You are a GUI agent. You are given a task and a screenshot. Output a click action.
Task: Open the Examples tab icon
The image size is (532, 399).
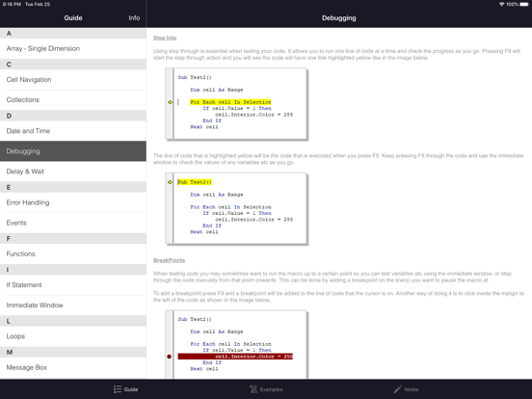[253, 389]
